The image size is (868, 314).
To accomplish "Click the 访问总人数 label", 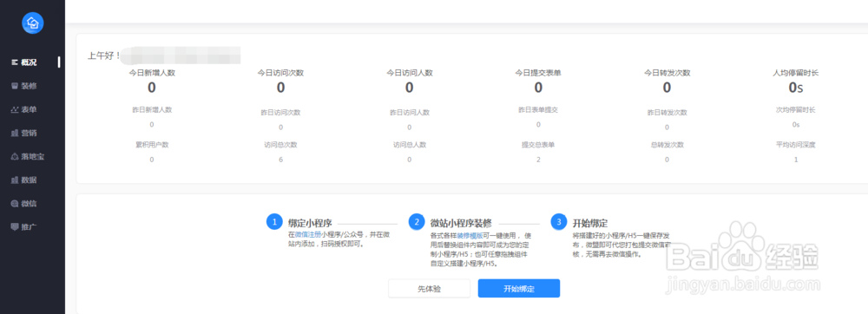I will (x=410, y=145).
